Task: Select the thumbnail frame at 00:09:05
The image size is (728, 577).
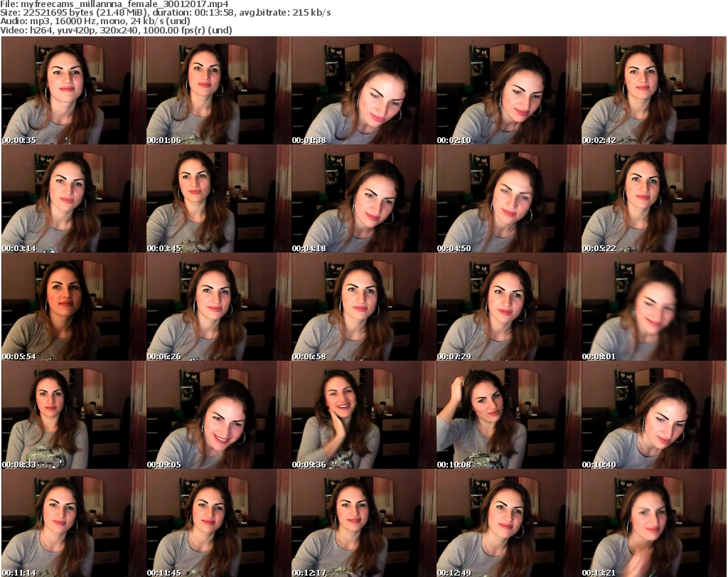Action: coord(219,415)
